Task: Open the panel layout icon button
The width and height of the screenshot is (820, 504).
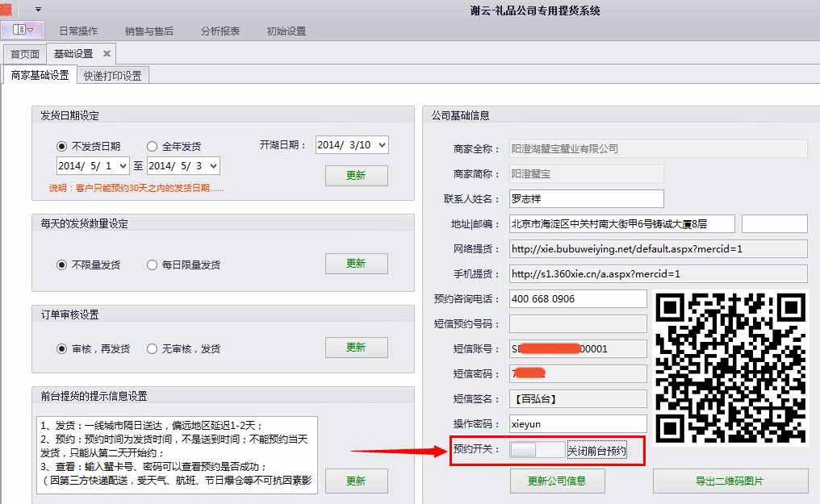Action: click(x=23, y=30)
